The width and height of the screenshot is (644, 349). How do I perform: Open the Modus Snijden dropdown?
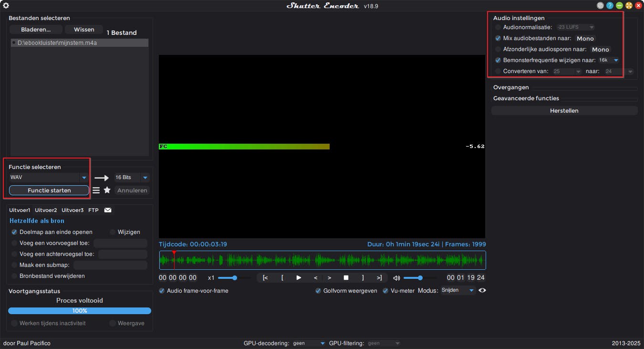458,290
